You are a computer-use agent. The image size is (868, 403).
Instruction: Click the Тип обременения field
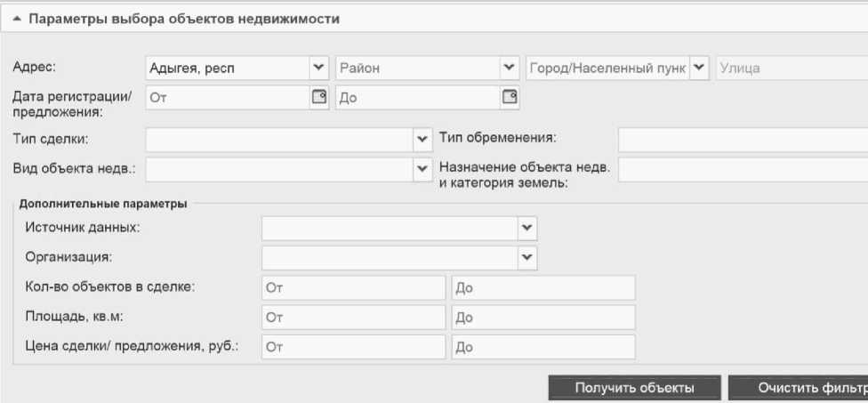pos(743,139)
